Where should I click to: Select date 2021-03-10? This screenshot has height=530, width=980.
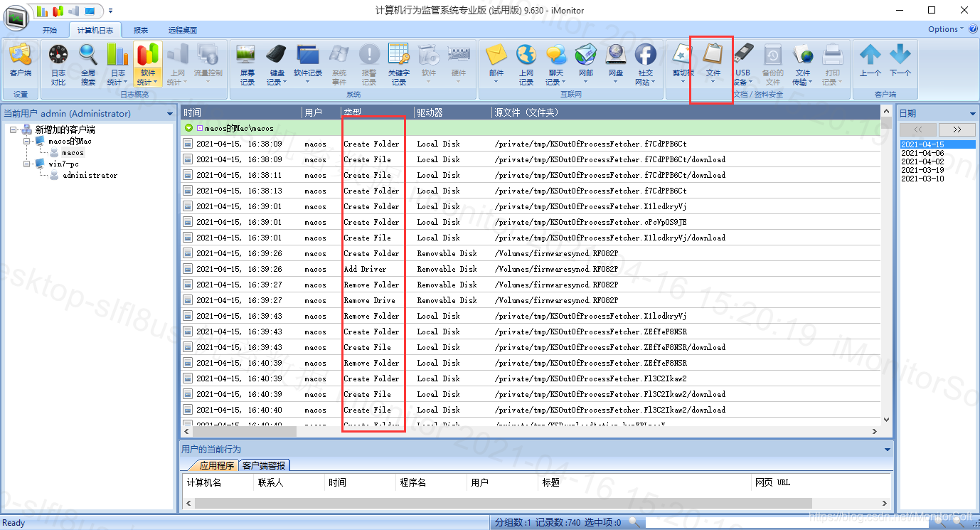click(922, 179)
